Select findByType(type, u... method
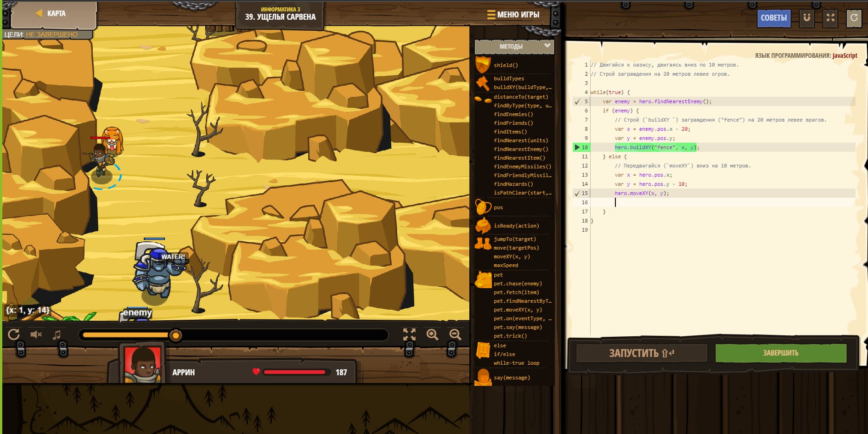The width and height of the screenshot is (868, 434). (x=523, y=106)
